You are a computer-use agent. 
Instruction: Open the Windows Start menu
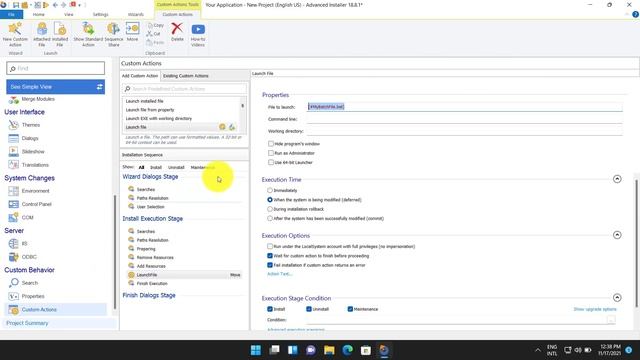point(256,350)
